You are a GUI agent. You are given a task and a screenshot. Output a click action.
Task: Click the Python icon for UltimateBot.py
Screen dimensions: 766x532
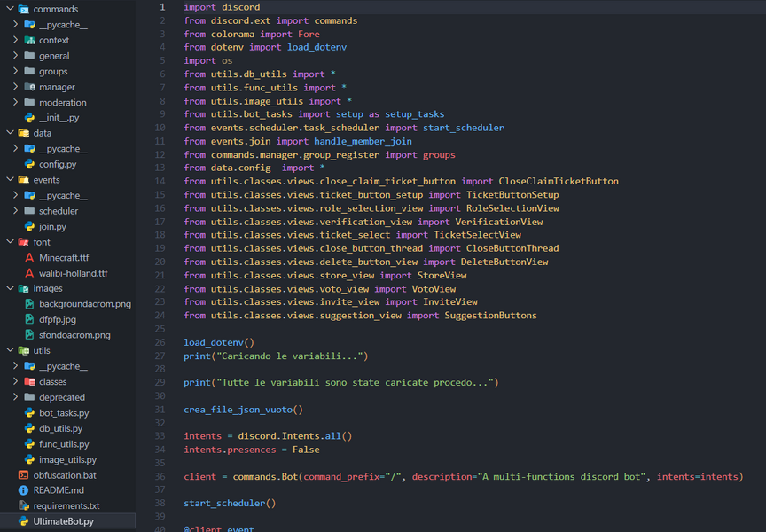[x=23, y=521]
